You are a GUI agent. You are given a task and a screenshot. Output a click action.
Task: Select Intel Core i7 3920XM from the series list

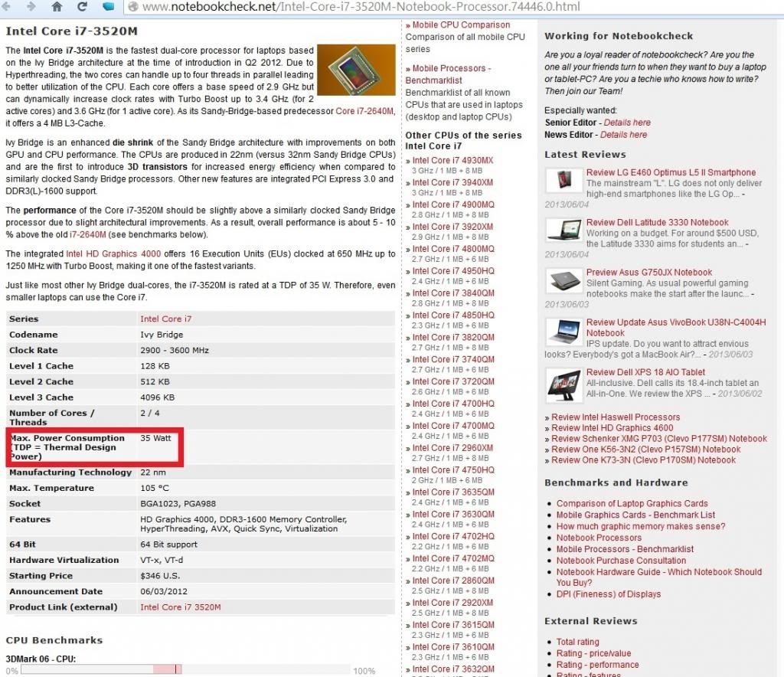452,227
